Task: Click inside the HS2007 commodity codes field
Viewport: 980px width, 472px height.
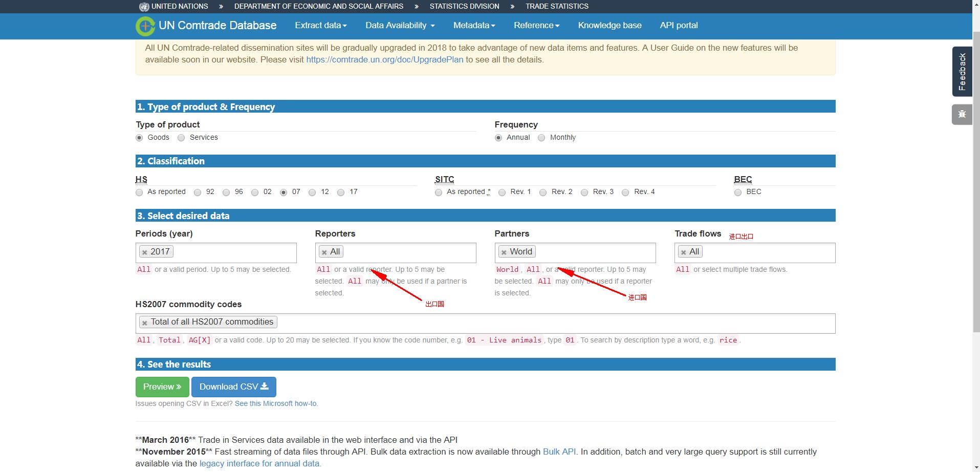Action: 485,324
